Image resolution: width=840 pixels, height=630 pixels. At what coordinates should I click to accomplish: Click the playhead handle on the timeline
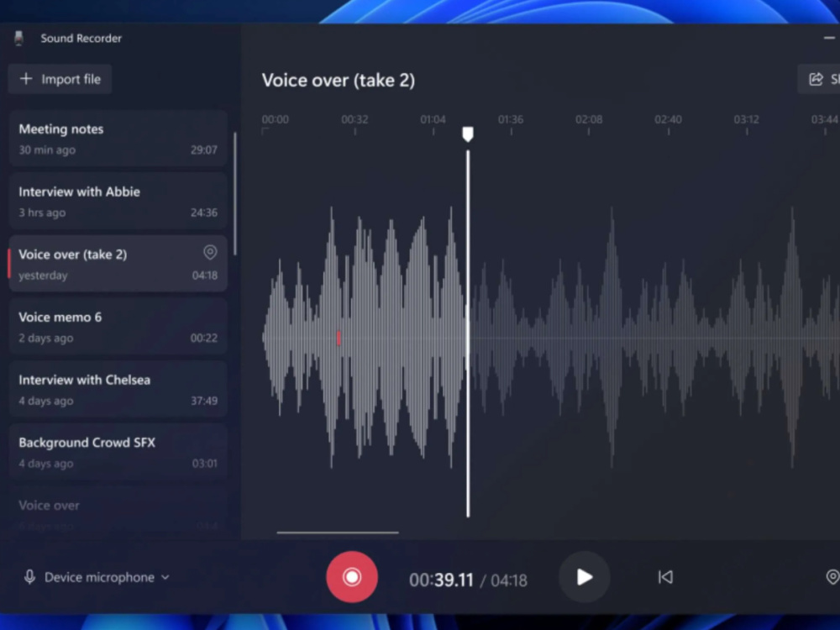coord(468,134)
